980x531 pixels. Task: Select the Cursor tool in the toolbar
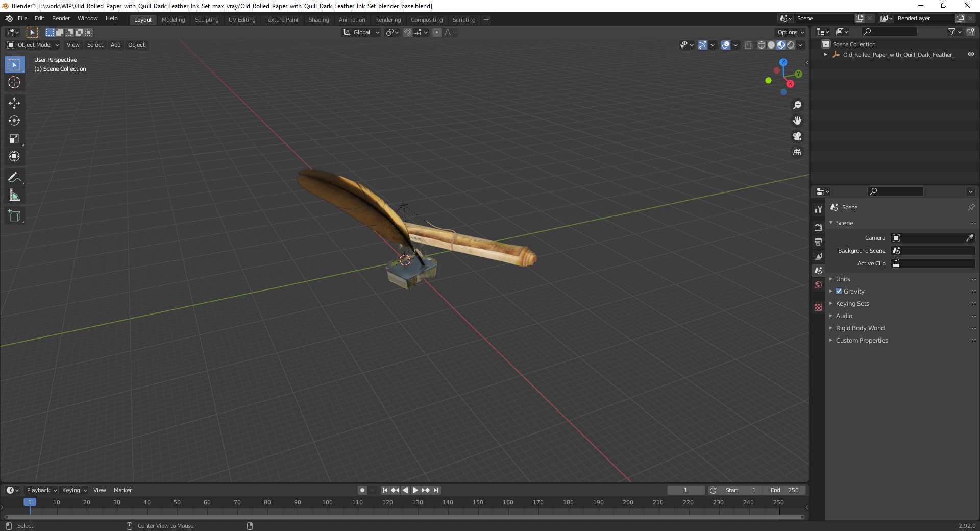click(x=14, y=82)
